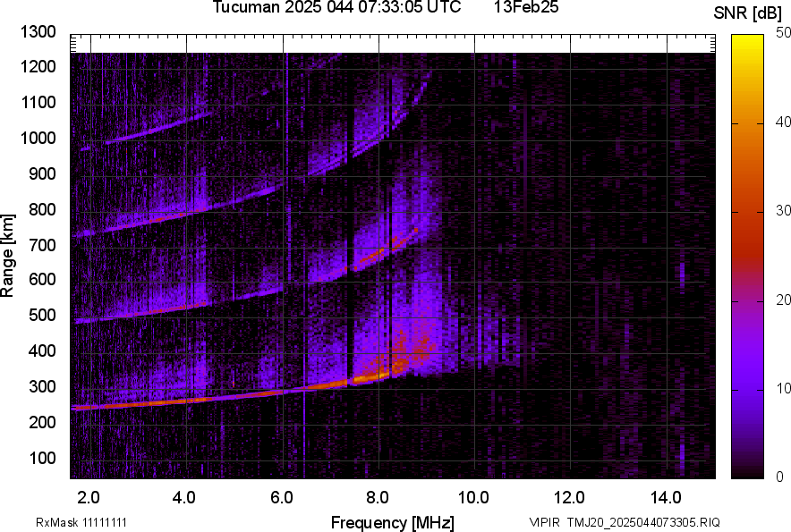This screenshot has width=791, height=532.
Task: Click the 100 range tick label
Action: coord(42,459)
